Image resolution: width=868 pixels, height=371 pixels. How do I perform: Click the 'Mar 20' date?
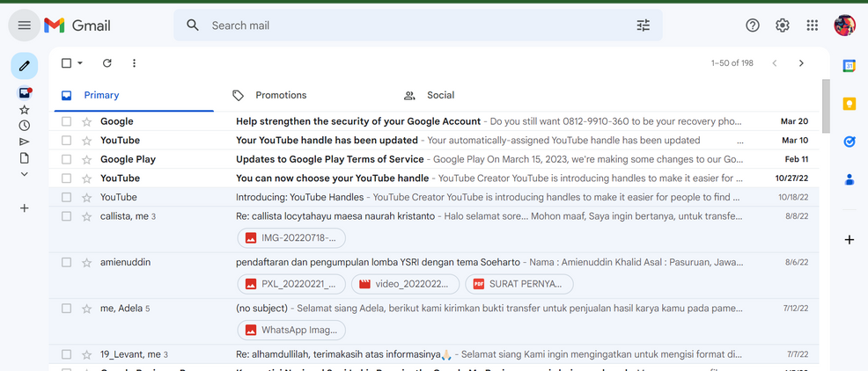[794, 121]
